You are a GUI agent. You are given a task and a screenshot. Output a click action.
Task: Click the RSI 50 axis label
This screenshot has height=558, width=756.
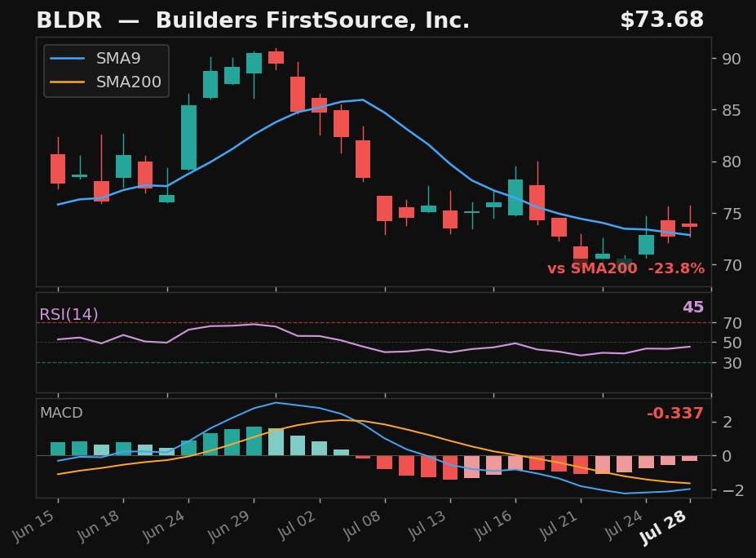732,343
